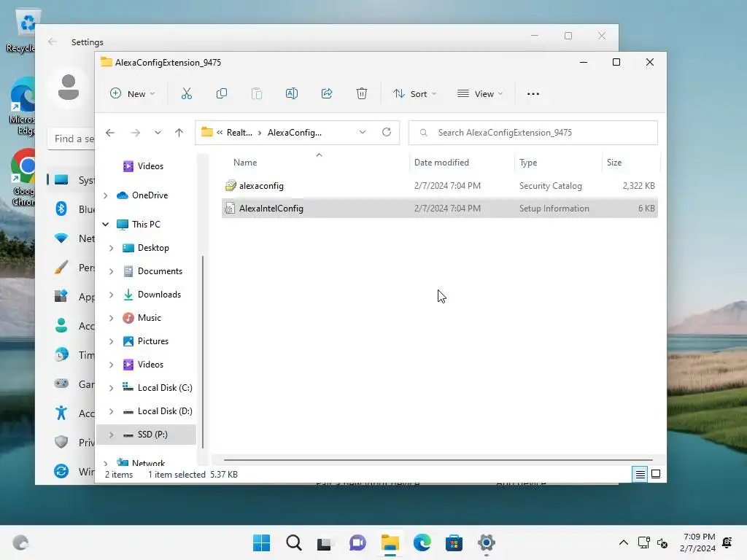This screenshot has height=560, width=747.
Task: Select Network in navigation pane
Action: tap(148, 463)
